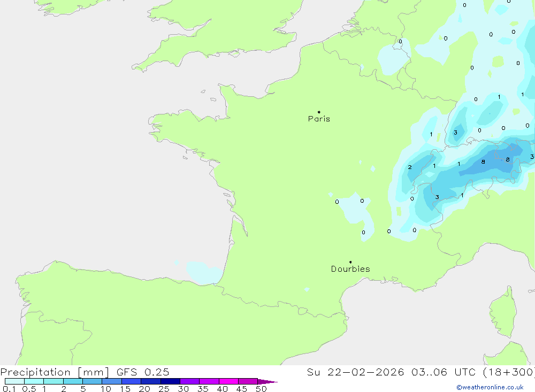Pick the 2–5 mm legend swatch
The width and height of the screenshot is (535, 392).
click(x=73, y=381)
